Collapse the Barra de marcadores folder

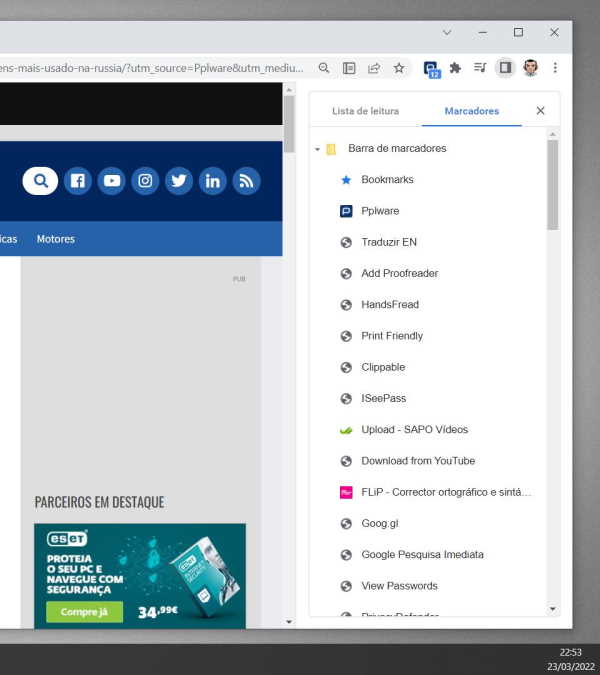tap(317, 149)
